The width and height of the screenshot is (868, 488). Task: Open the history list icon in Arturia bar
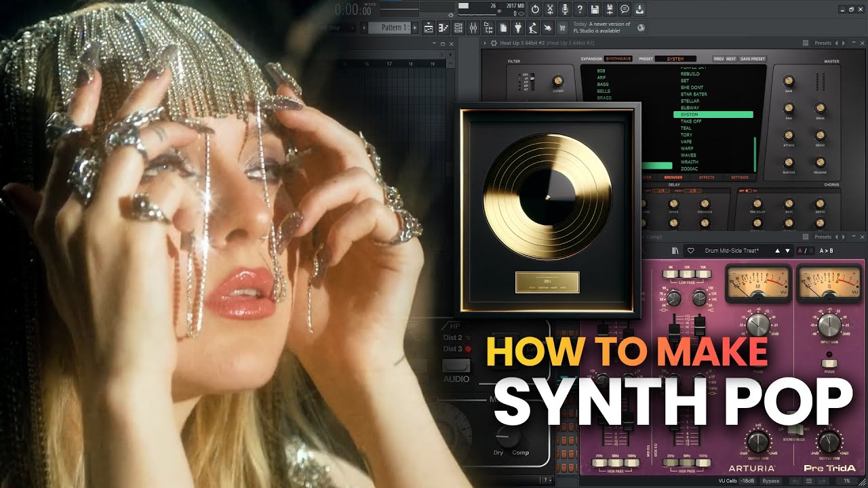tap(809, 481)
